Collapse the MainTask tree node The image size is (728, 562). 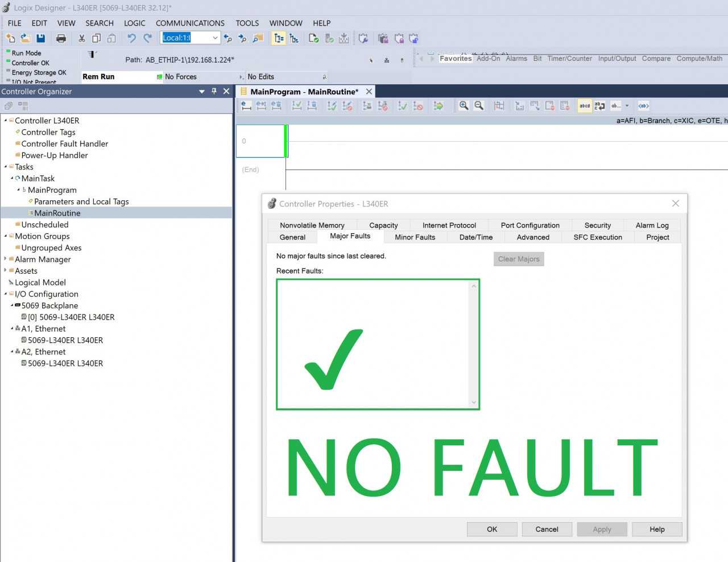click(12, 178)
